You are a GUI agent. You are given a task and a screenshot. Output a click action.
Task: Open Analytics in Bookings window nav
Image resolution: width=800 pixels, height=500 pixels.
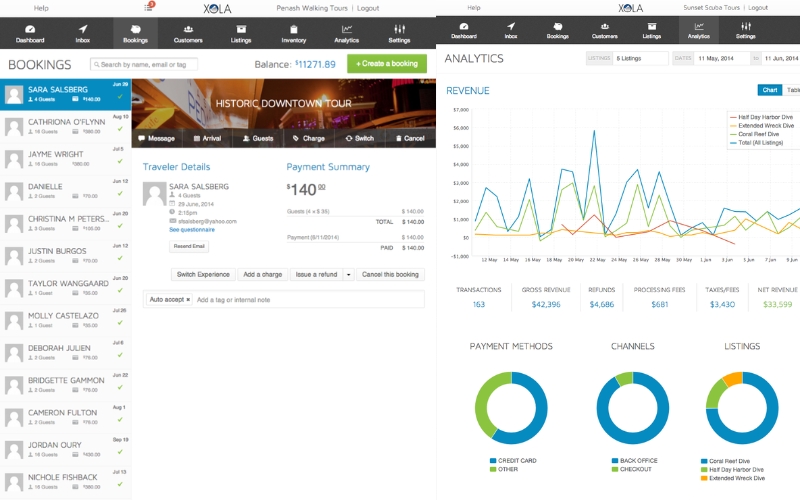pos(346,34)
